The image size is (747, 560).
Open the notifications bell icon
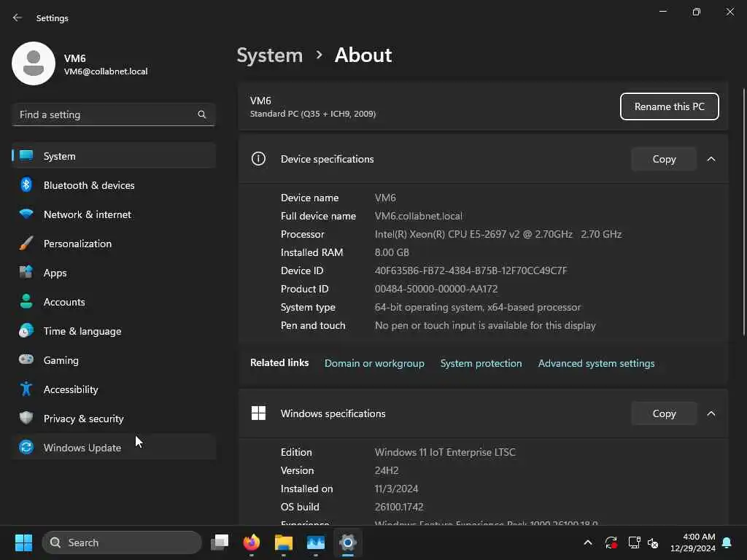[727, 542]
